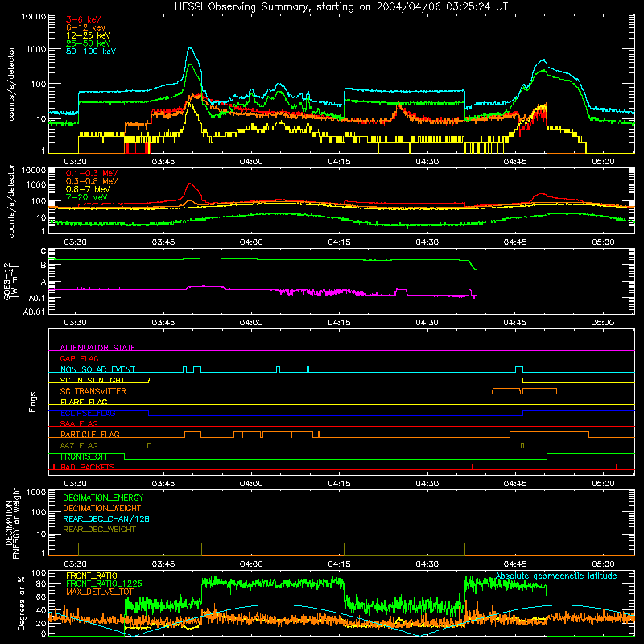
Task: Click the GOES-12 W m-2 axis label
Action: tap(12, 281)
